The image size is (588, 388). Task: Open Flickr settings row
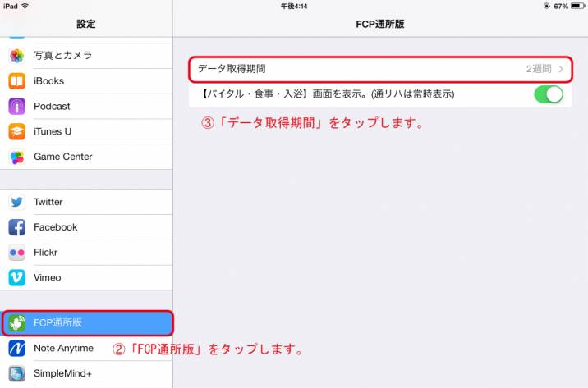coord(86,253)
